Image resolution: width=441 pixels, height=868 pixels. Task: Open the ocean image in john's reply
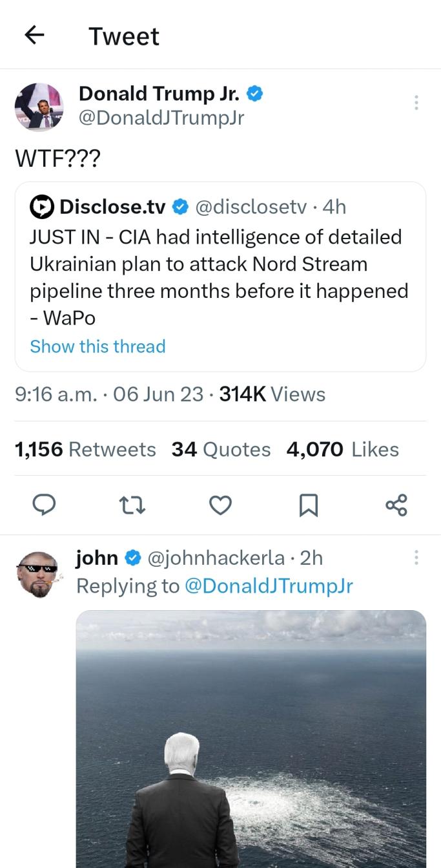(251, 737)
